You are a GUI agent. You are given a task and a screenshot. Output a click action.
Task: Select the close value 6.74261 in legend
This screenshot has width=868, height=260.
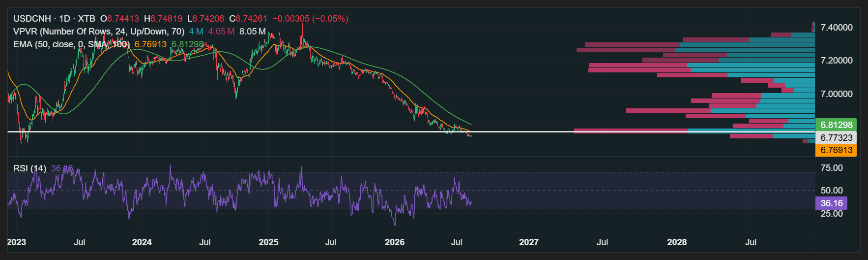[x=251, y=19]
